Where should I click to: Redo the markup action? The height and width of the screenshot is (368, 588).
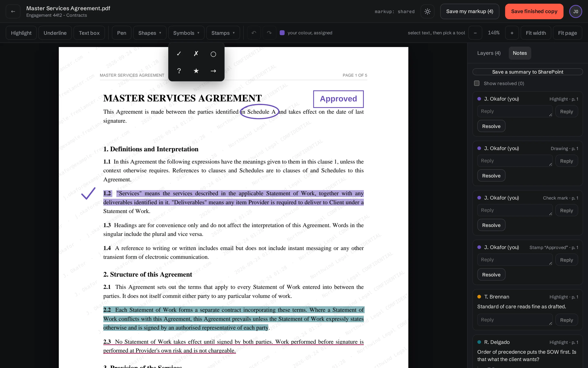point(269,33)
